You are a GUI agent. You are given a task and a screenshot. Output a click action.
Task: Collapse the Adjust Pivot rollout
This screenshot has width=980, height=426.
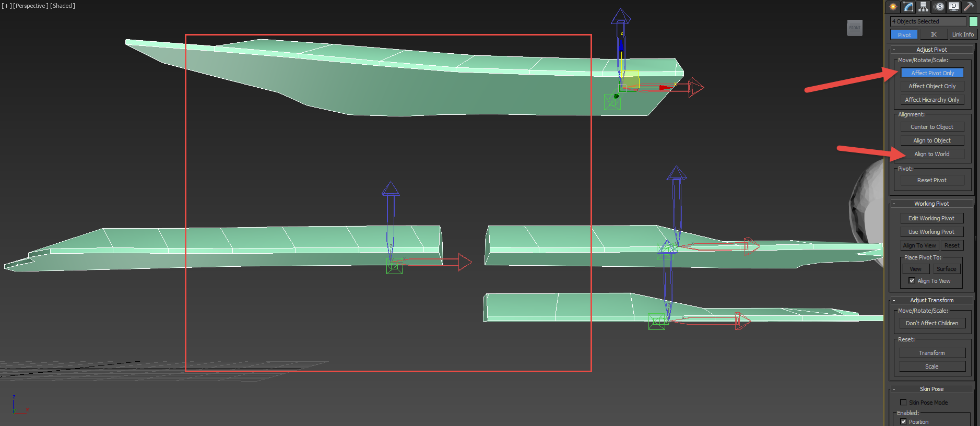[932, 50]
